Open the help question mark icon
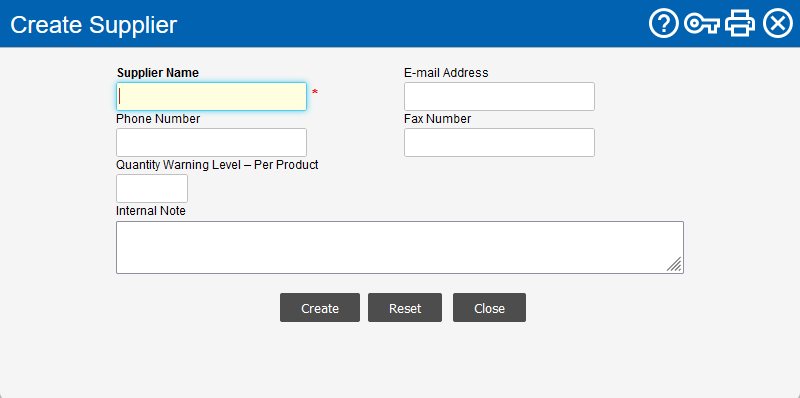This screenshot has height=398, width=800. (x=663, y=23)
